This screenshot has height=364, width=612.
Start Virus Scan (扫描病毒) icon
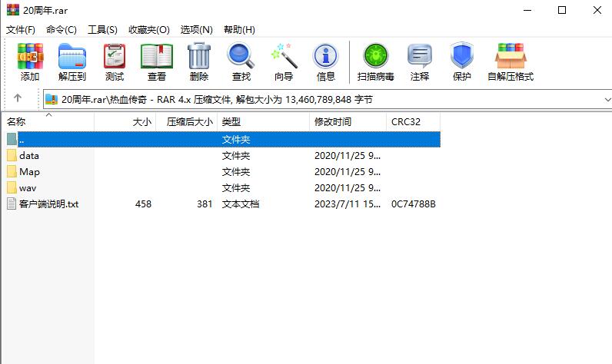(375, 55)
